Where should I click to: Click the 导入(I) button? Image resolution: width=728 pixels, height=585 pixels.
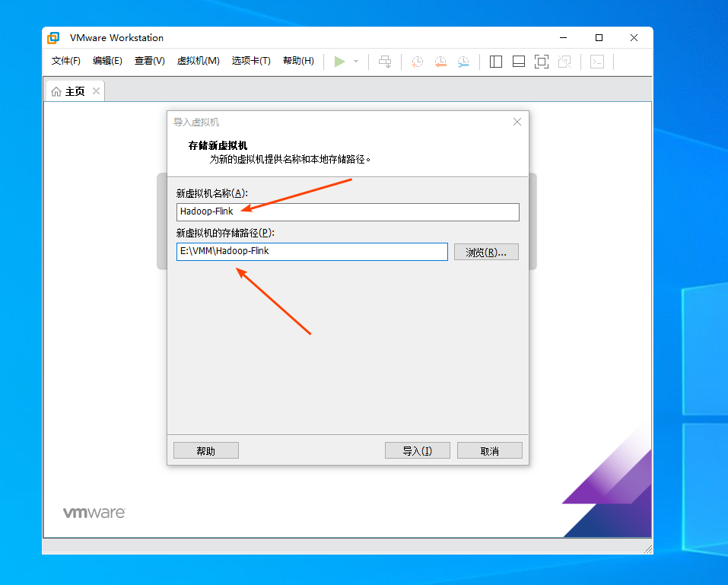click(418, 450)
